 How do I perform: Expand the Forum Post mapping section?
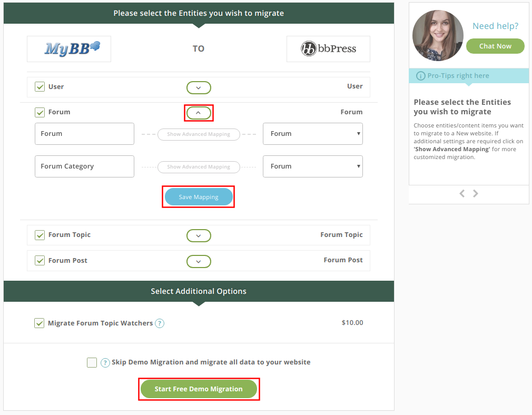point(199,261)
